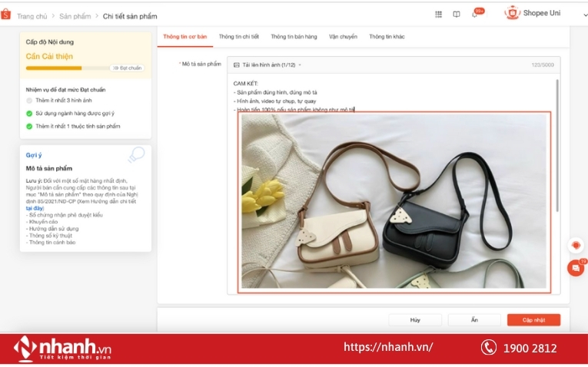This screenshot has height=367, width=588.
Task: Click the 'Thêm ít nhất 1 thuộc tính' checkmark
Action: (29, 126)
